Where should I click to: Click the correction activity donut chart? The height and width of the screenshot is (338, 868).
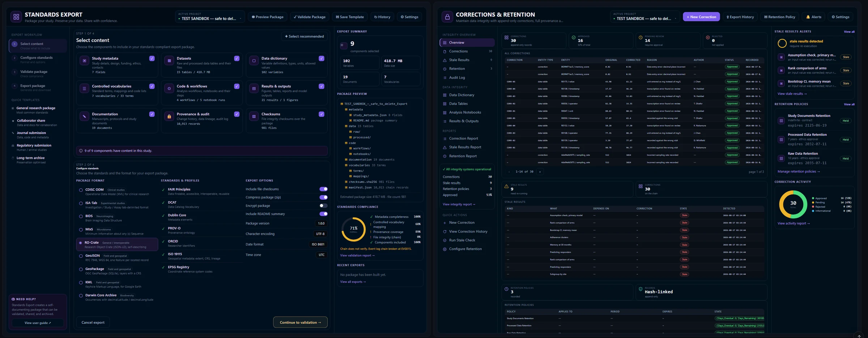pos(793,204)
